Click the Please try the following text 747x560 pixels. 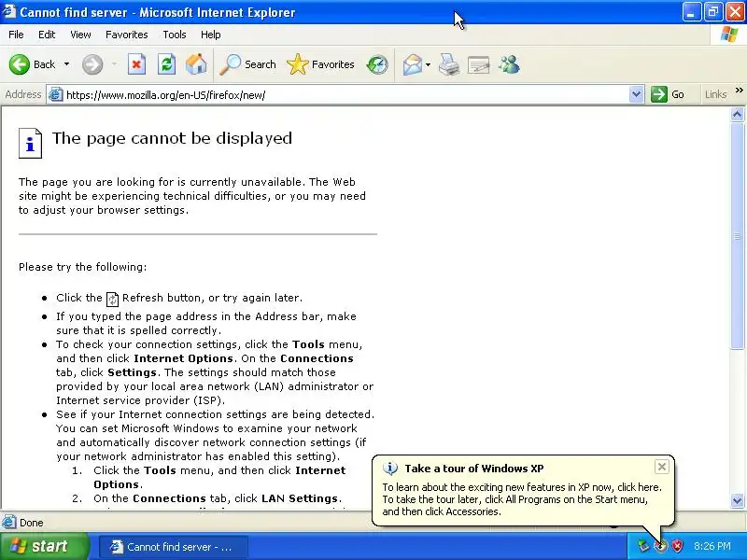[83, 267]
